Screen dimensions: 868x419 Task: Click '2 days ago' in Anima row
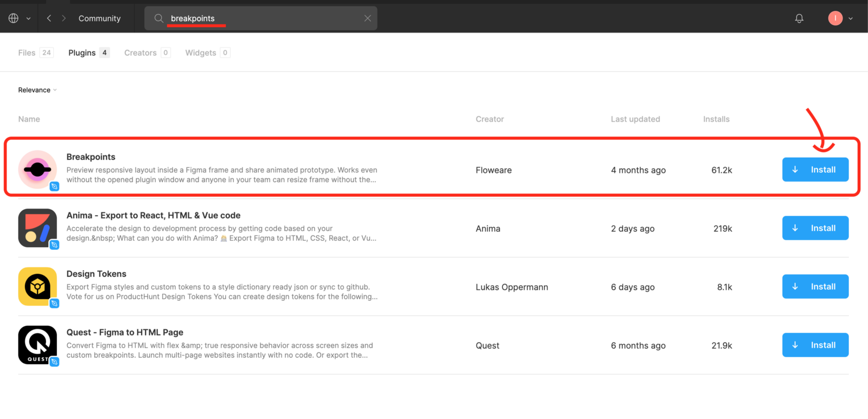tap(633, 229)
